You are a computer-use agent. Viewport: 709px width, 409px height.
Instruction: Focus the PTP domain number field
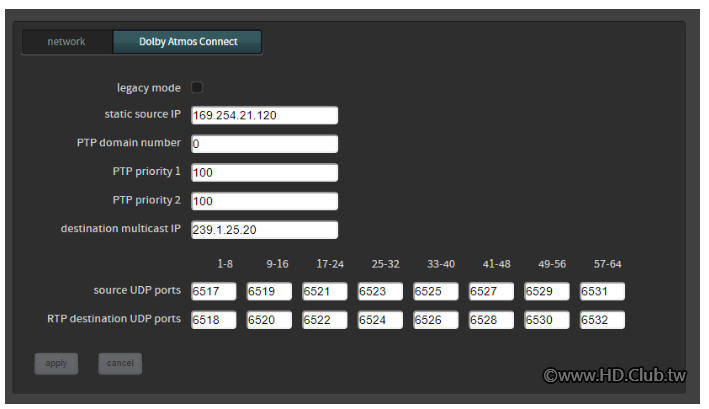coord(265,144)
